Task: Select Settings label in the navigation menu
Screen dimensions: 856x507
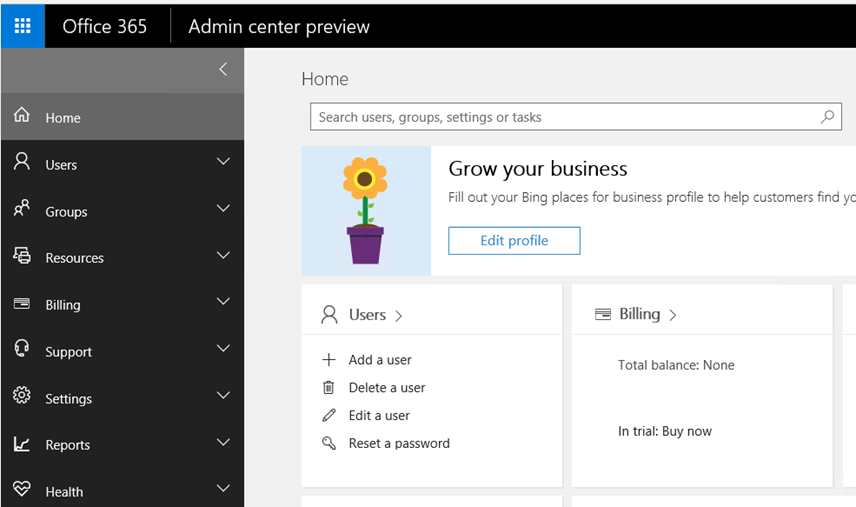Action: 68,399
